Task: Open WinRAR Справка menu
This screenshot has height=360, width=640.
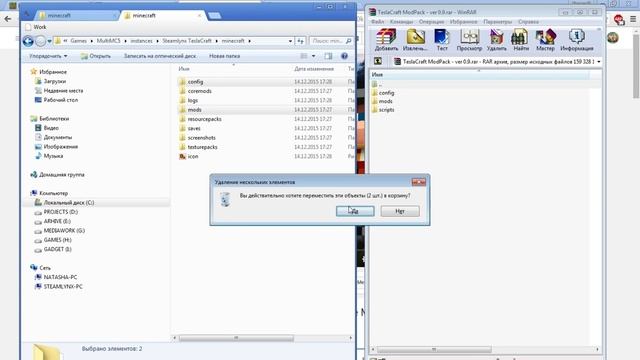Action: [528, 22]
